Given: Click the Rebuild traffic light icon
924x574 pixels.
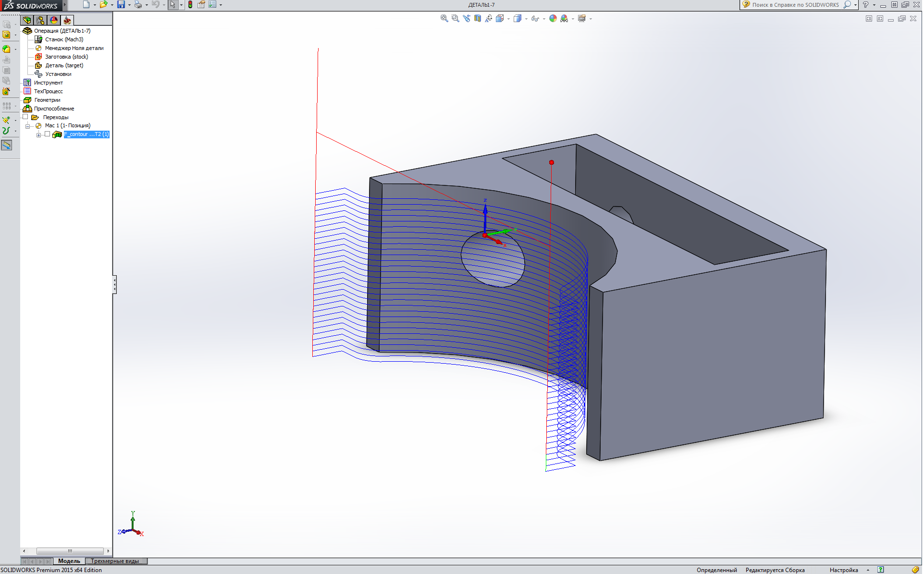Looking at the screenshot, I should [x=190, y=5].
